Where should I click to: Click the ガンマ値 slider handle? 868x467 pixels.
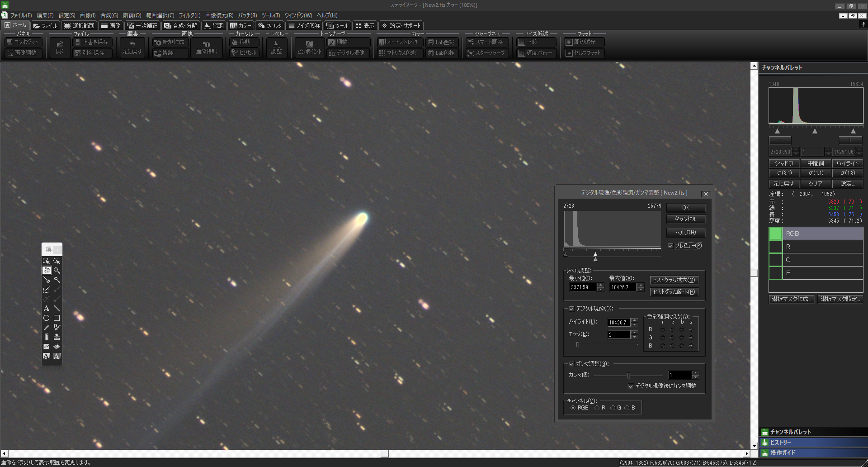point(628,375)
